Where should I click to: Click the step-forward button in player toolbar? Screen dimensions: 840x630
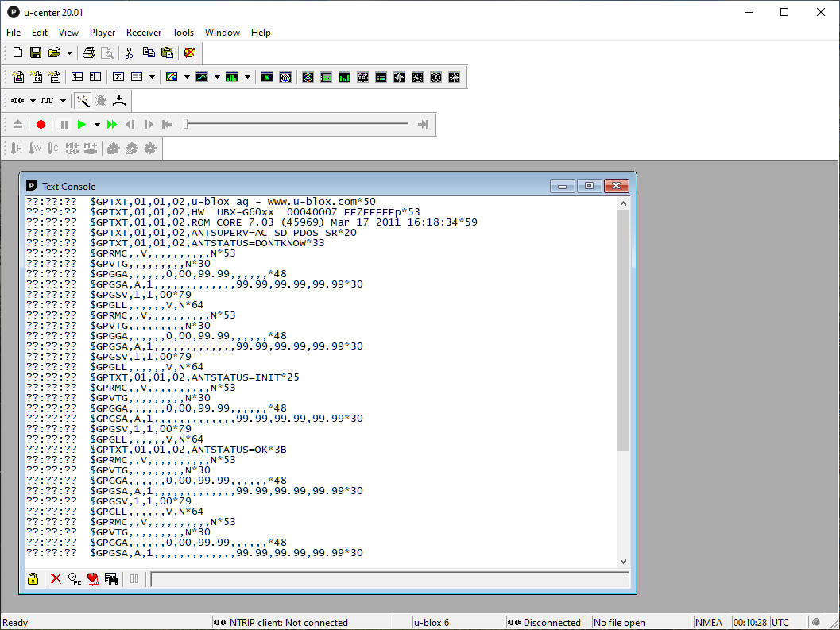pos(149,124)
